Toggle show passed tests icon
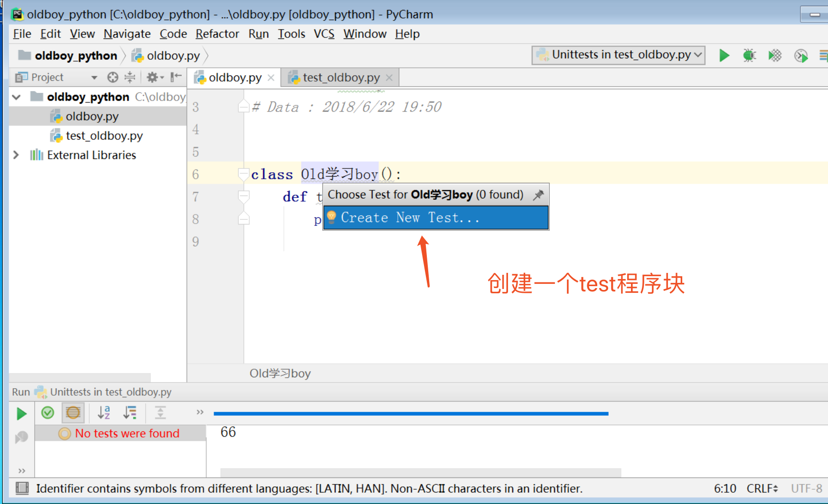Image resolution: width=828 pixels, height=504 pixels. [x=47, y=413]
